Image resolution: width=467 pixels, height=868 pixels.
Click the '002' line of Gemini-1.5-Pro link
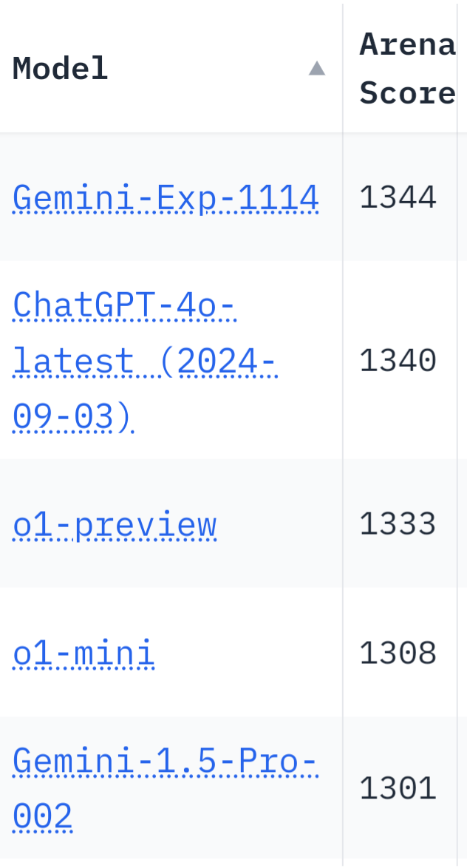(43, 817)
